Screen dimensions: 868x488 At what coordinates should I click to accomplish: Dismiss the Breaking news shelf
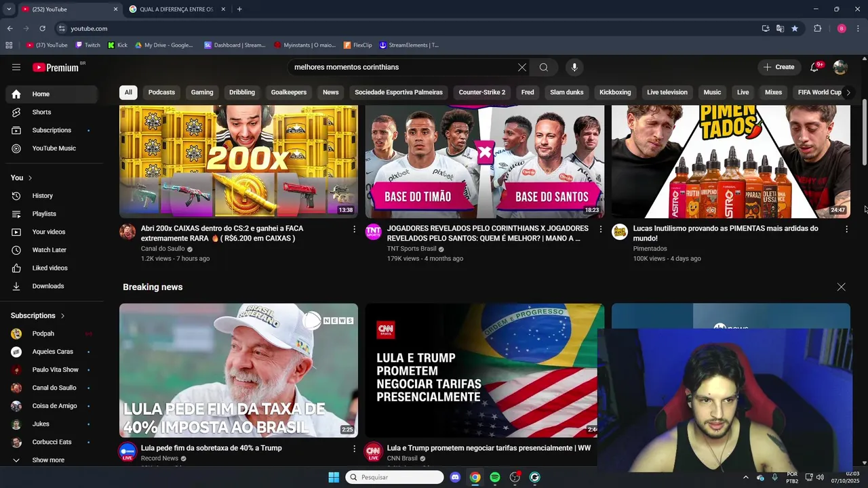[x=842, y=287]
